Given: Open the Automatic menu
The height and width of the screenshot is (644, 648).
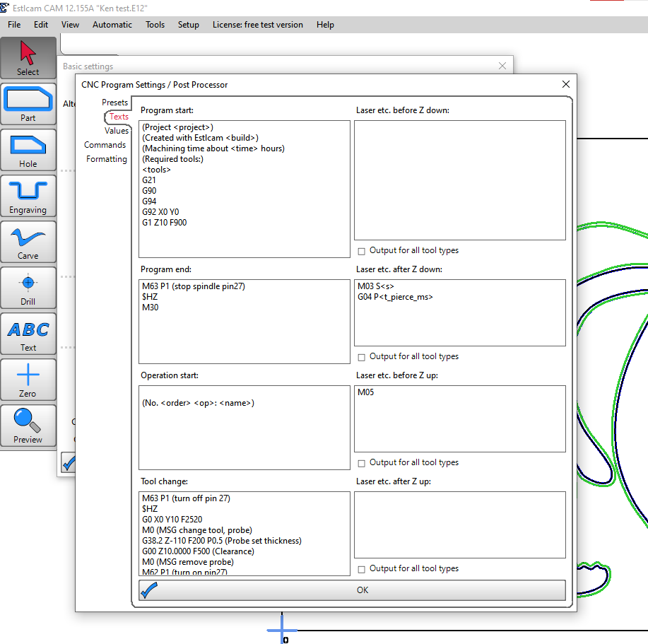Looking at the screenshot, I should (x=112, y=25).
